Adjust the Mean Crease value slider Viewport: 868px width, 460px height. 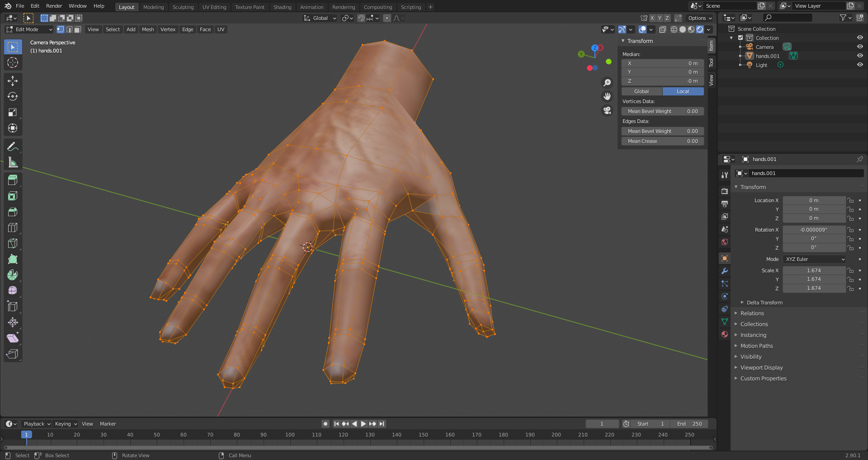pos(662,141)
